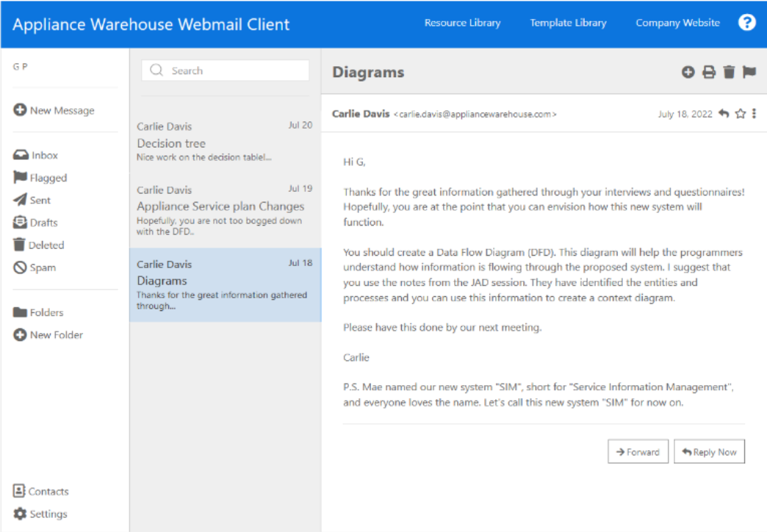Click inside the Search field
Image resolution: width=767 pixels, height=532 pixels.
(x=225, y=70)
